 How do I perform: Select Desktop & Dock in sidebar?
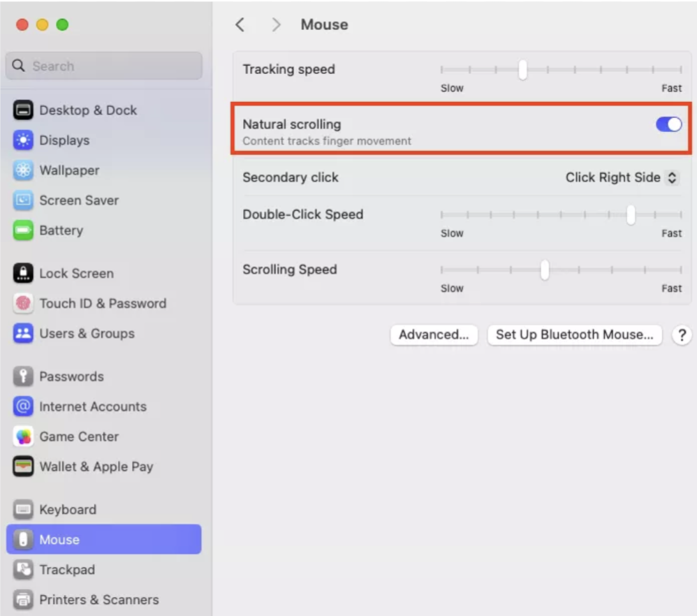[x=85, y=110]
